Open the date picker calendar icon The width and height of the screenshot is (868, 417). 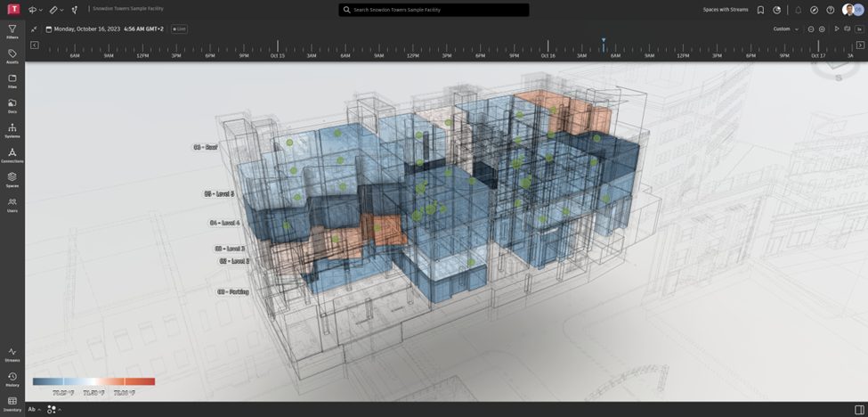pyautogui.click(x=49, y=29)
